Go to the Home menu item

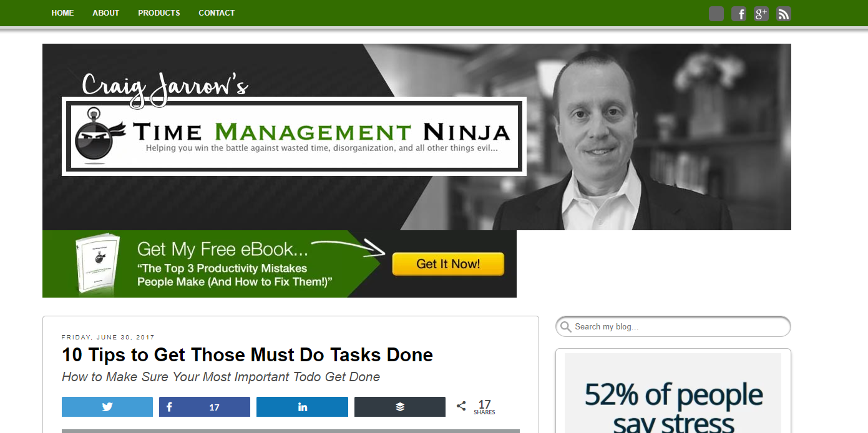pyautogui.click(x=62, y=13)
